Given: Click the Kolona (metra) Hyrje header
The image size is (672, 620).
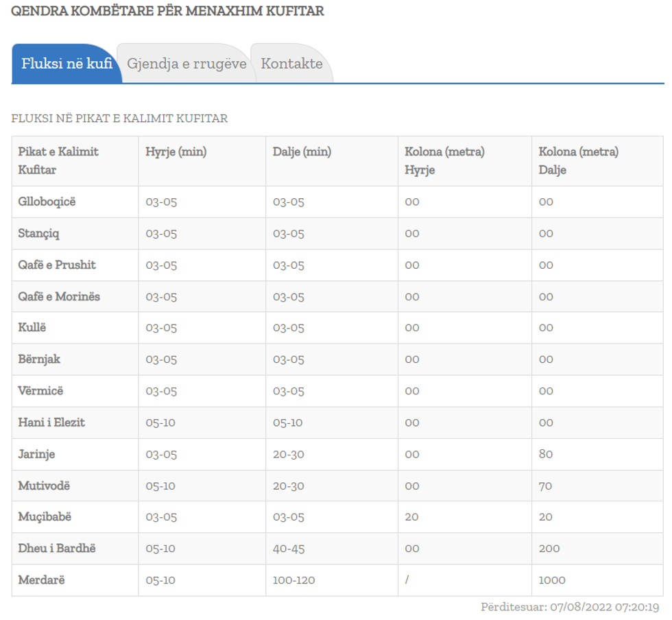Looking at the screenshot, I should pos(444,160).
